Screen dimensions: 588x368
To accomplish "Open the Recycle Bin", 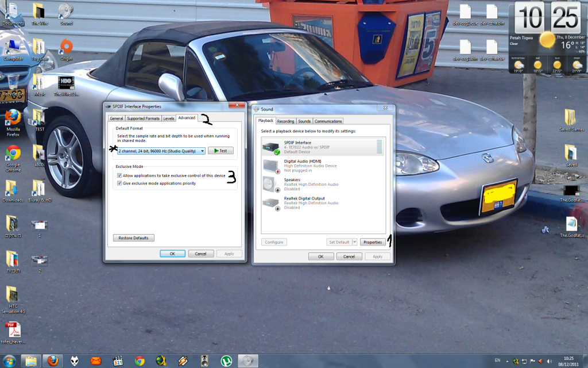I will [x=13, y=85].
